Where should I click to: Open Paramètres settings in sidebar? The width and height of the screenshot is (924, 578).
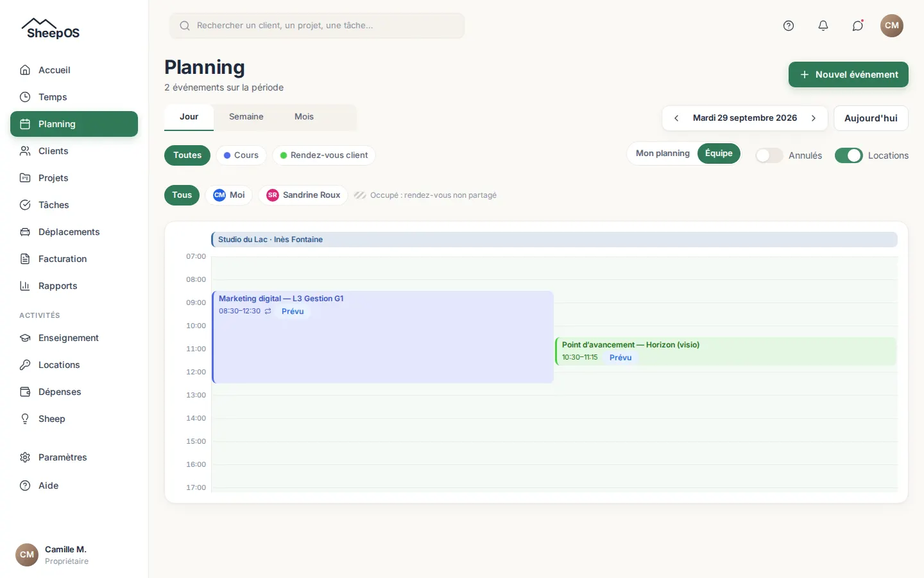(74, 457)
